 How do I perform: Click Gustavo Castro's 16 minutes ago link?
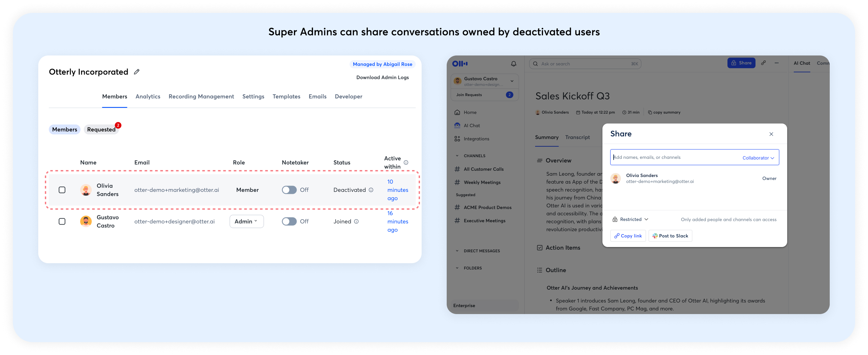pyautogui.click(x=398, y=222)
